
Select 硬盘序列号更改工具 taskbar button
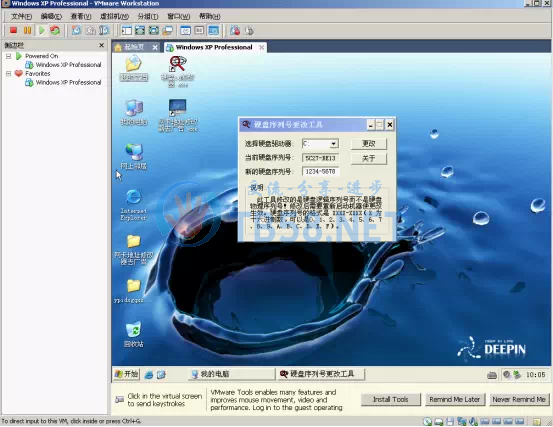coord(320,374)
